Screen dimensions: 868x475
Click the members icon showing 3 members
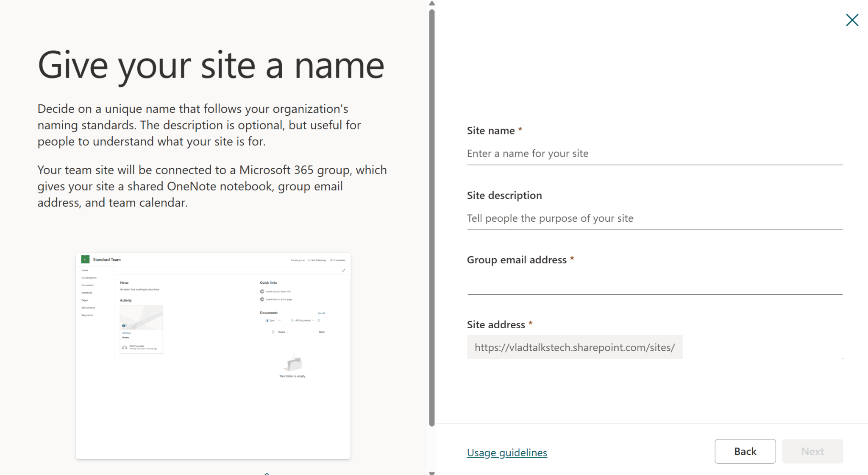[331, 260]
